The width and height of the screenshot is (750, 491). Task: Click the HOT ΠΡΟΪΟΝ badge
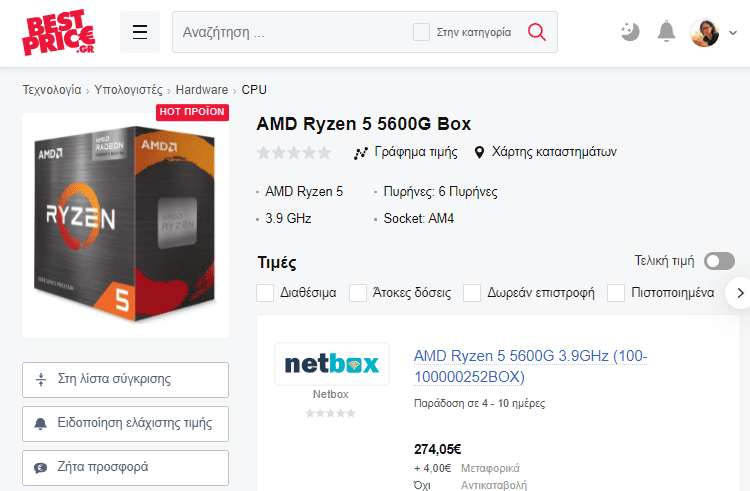pos(192,112)
